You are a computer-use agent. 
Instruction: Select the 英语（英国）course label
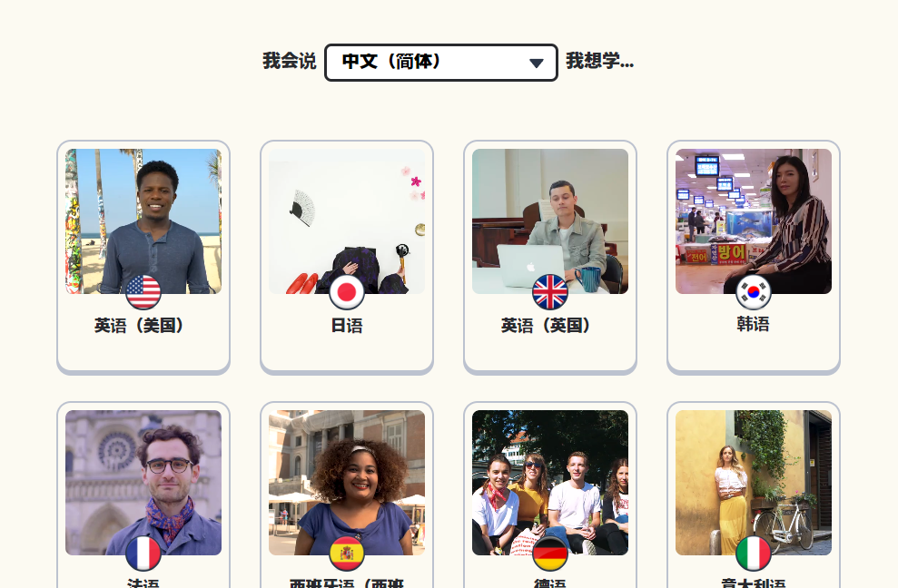(x=545, y=325)
